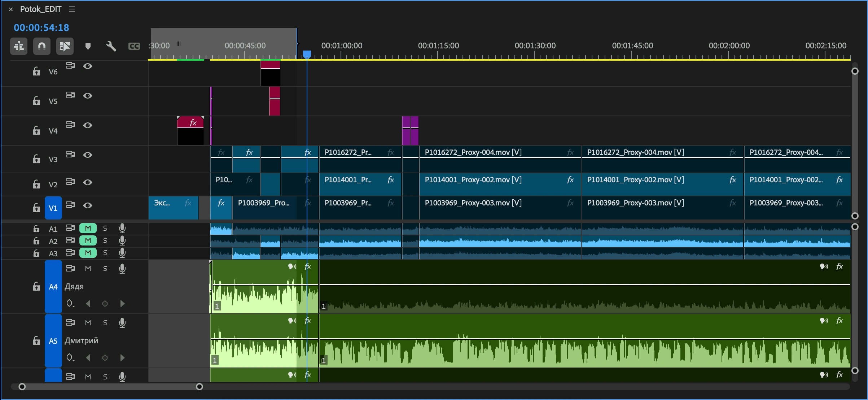Hide V6 track output eye
The height and width of the screenshot is (400, 868).
88,66
